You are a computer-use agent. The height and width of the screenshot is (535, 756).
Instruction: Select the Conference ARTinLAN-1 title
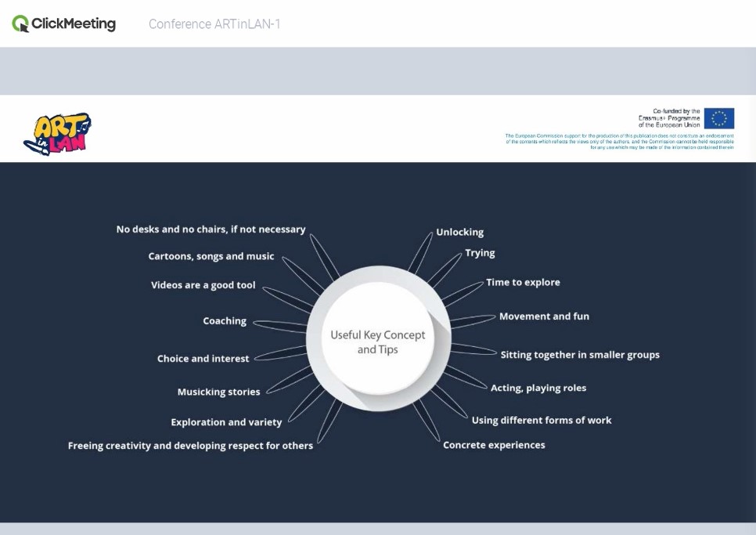(214, 24)
